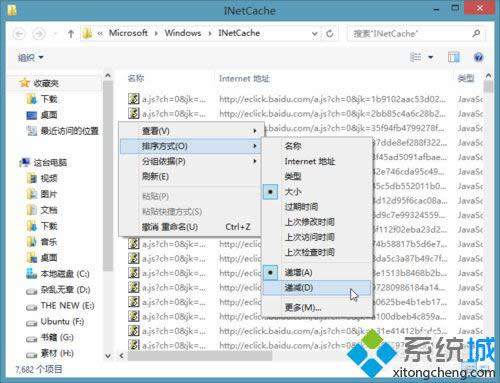Select THE NEW (E:) drive icon

click(32, 307)
